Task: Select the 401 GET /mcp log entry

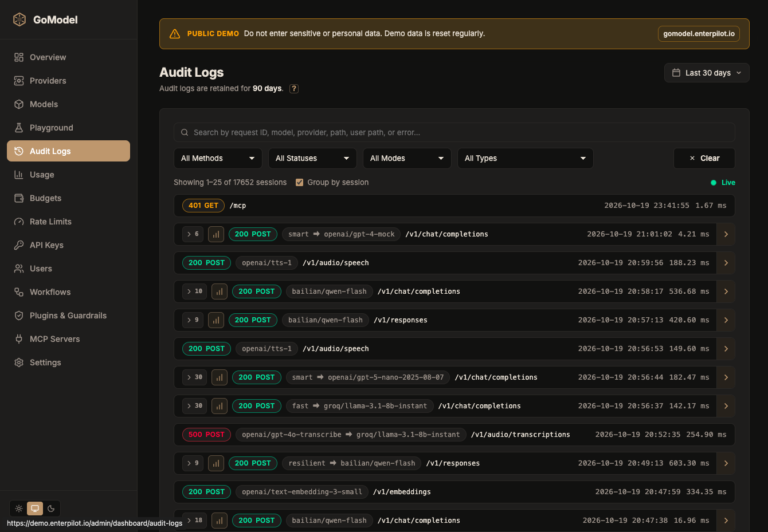Action: coord(454,206)
